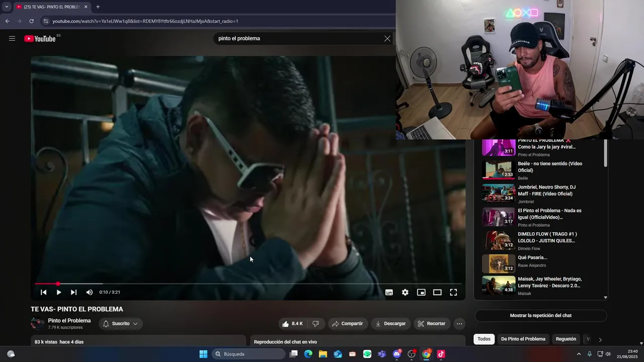
Task: Launch Microsoft Edge from taskbar
Action: tap(308, 354)
